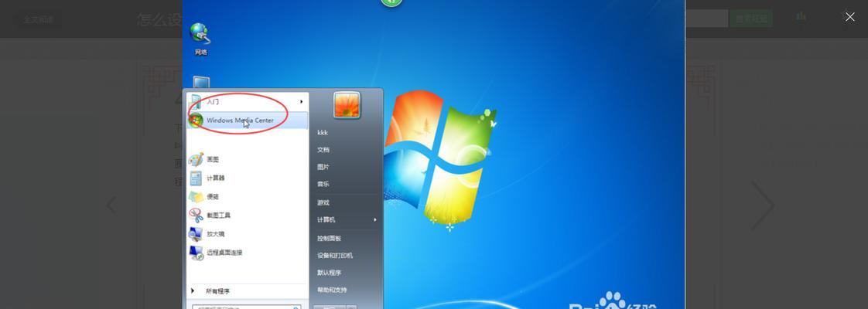Viewport: 868px width, 309px height.
Task: Open the 入门 Start menu entry
Action: click(x=247, y=102)
